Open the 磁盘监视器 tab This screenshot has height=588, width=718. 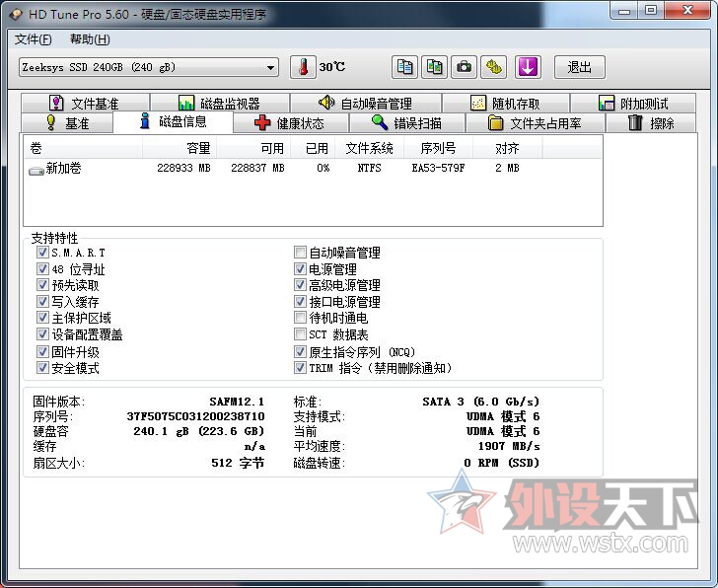(220, 103)
